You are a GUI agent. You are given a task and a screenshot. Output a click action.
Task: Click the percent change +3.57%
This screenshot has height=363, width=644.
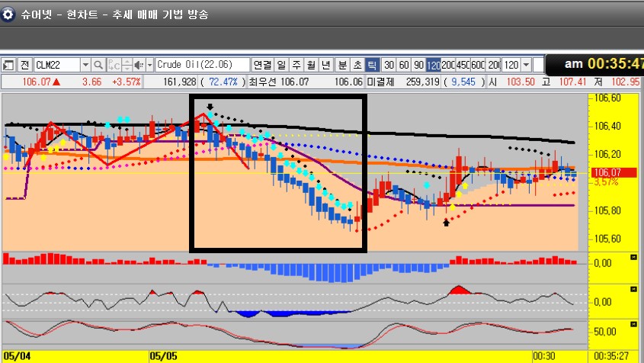[x=126, y=82]
